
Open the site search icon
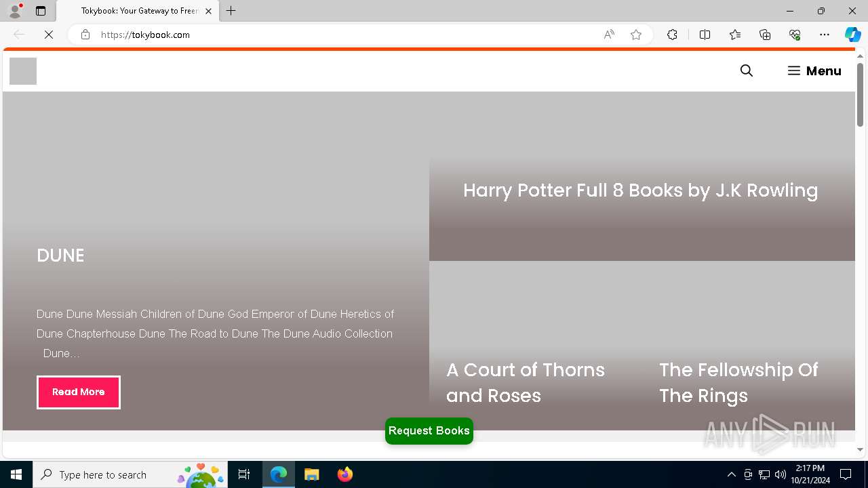[747, 70]
